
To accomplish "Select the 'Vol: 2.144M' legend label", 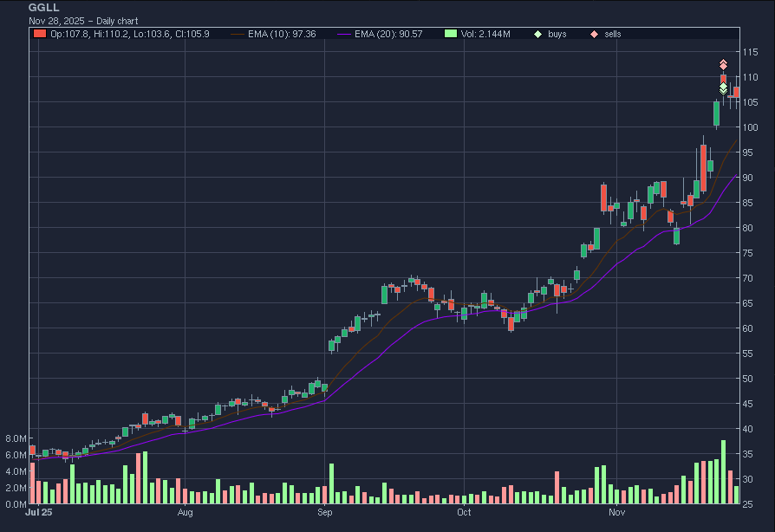I will click(x=485, y=34).
